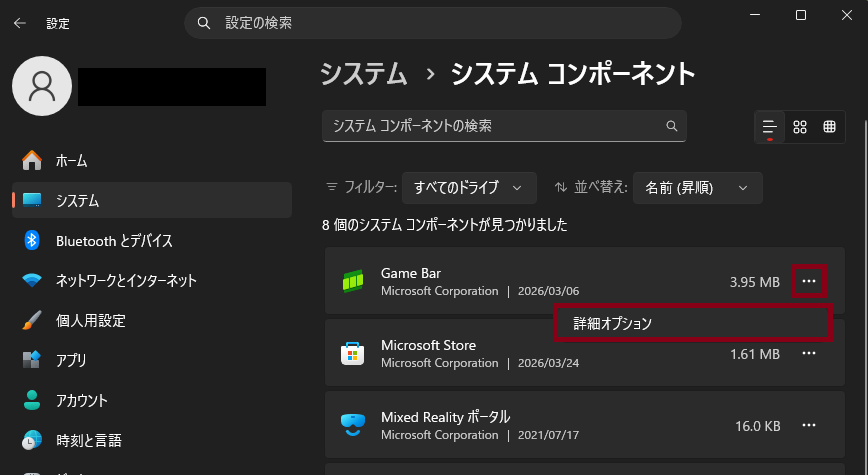
Task: Click the 個人用設定 paintbrush icon
Action: [32, 321]
